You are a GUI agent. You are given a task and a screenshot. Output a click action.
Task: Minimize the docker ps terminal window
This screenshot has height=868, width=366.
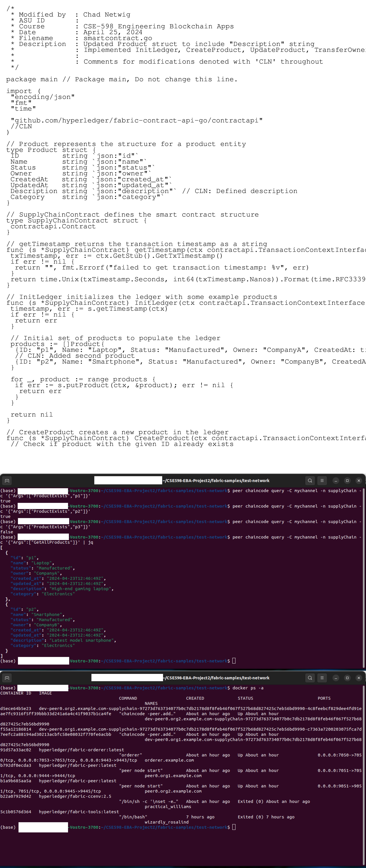click(x=336, y=678)
